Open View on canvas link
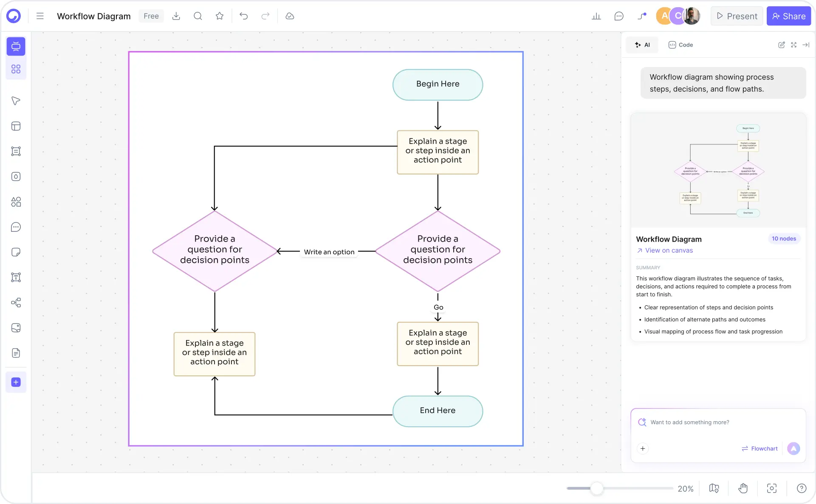 (x=665, y=251)
